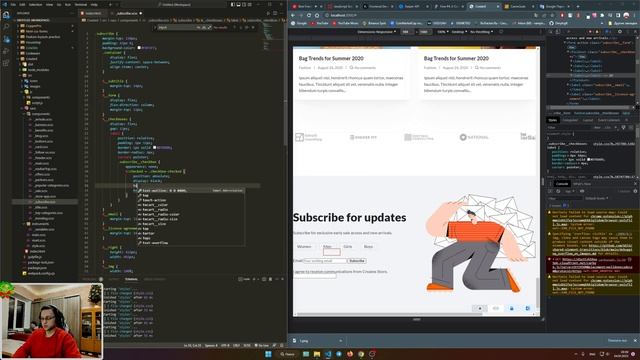The image size is (640, 360).
Task: Toggle DevTools device toolbar mode
Action: (x=557, y=31)
